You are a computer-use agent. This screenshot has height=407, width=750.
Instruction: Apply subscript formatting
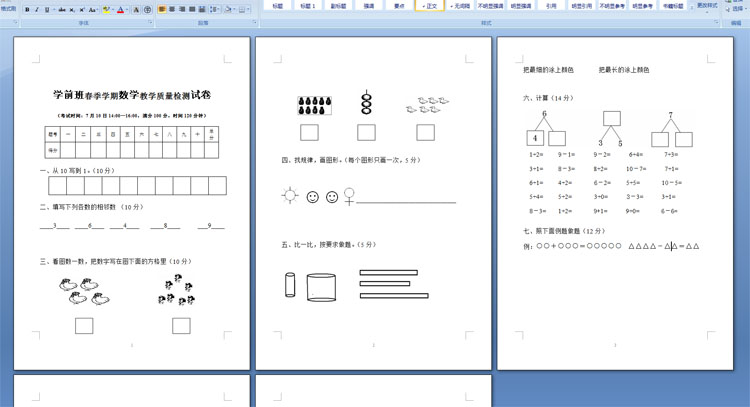click(72, 10)
